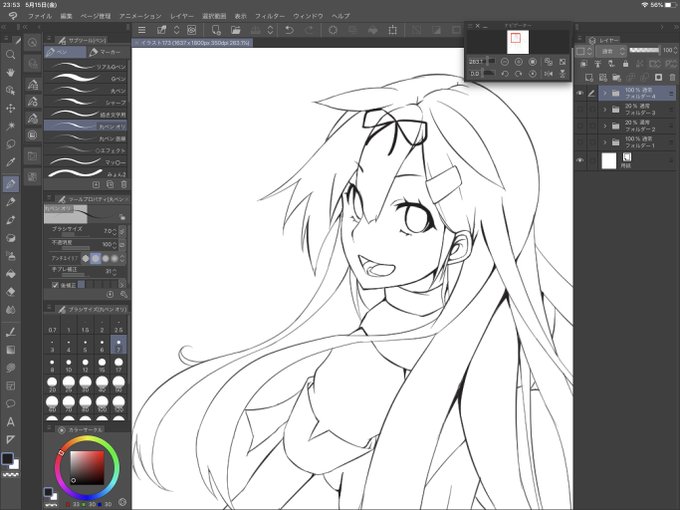
Task: Delete the selected layer with trash icon
Action: click(x=672, y=78)
